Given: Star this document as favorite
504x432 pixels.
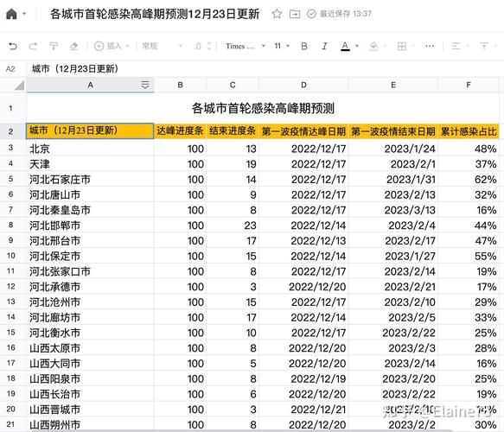Looking at the screenshot, I should 277,14.
